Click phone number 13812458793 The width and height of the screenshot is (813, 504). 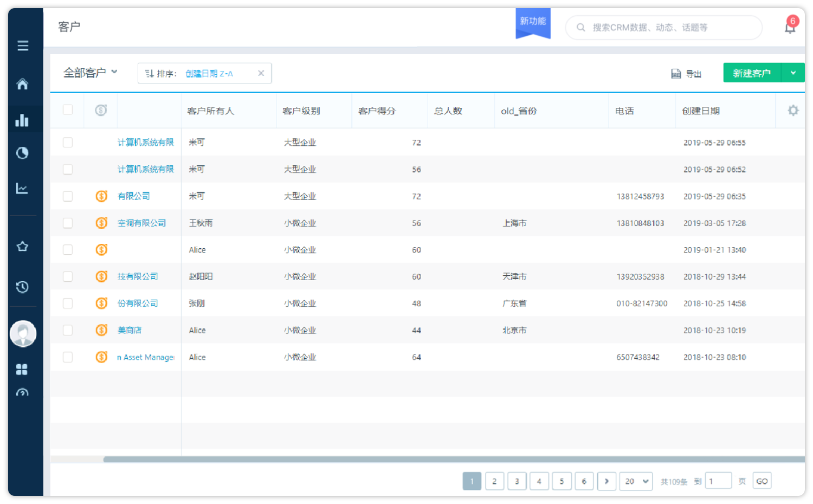(x=640, y=196)
